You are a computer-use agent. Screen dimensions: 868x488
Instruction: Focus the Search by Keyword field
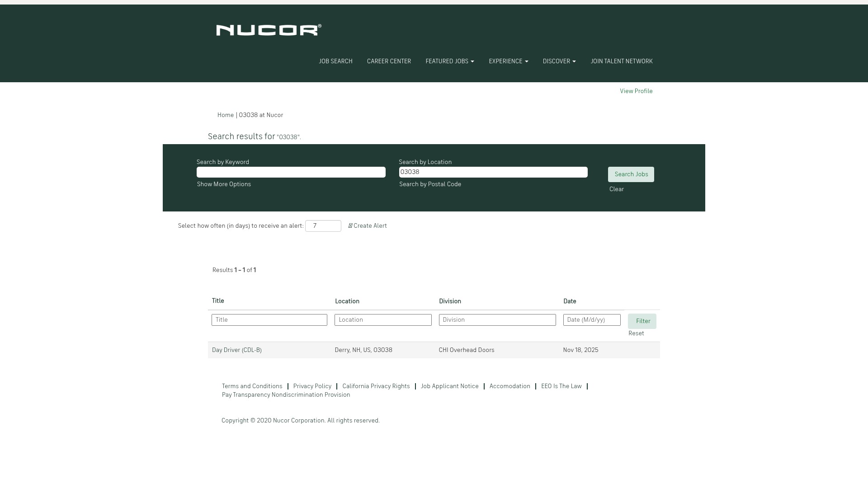[x=291, y=172]
